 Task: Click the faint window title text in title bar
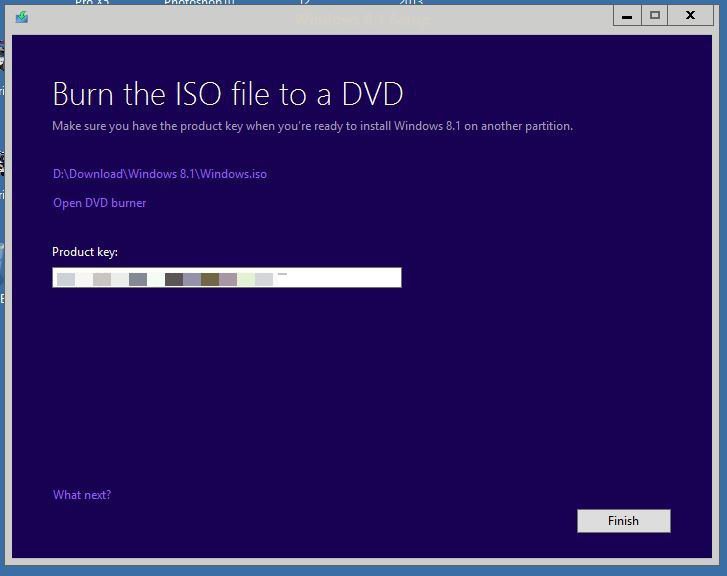362,18
